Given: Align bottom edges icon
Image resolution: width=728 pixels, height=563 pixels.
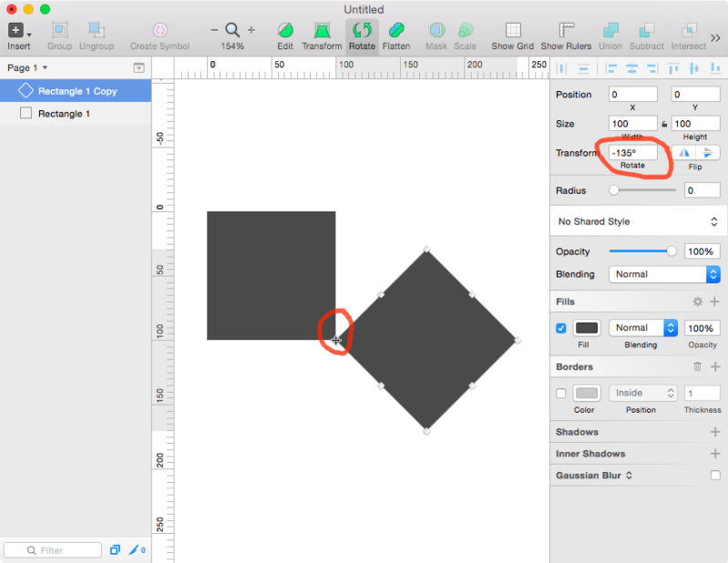Looking at the screenshot, I should [715, 68].
